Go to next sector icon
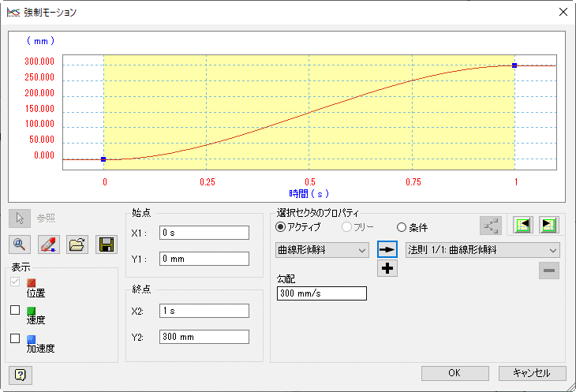Image resolution: width=576 pixels, height=392 pixels. click(549, 225)
